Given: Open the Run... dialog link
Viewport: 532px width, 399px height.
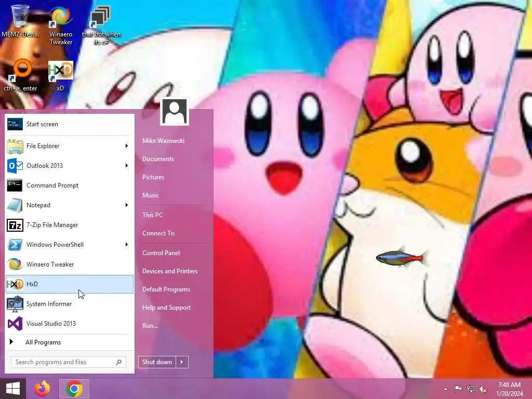Looking at the screenshot, I should point(150,325).
